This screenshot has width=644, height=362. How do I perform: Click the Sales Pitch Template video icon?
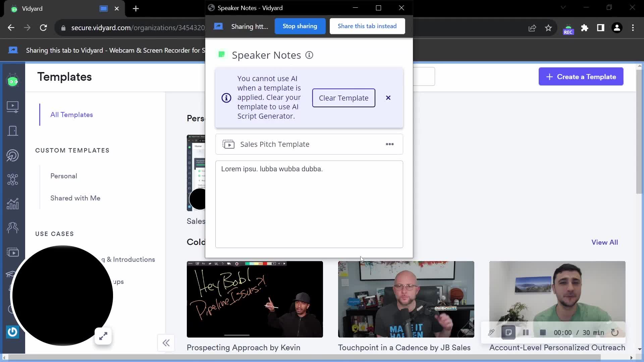coord(228,144)
